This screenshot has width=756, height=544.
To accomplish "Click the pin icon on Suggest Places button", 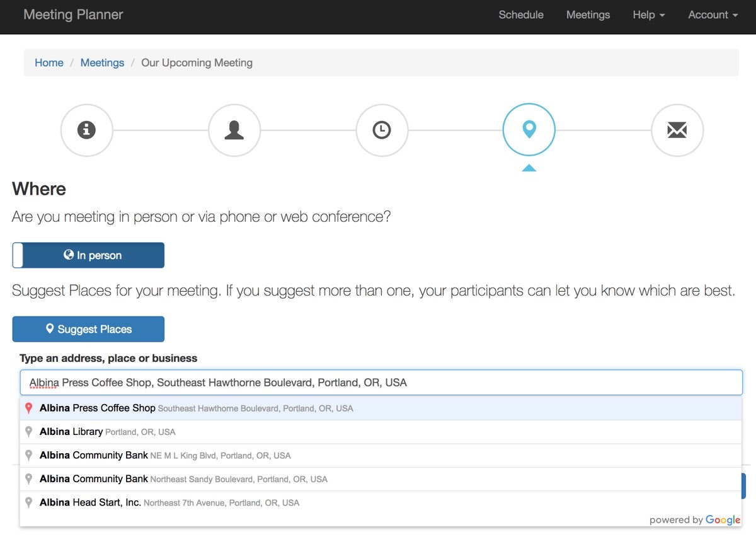I will (50, 328).
